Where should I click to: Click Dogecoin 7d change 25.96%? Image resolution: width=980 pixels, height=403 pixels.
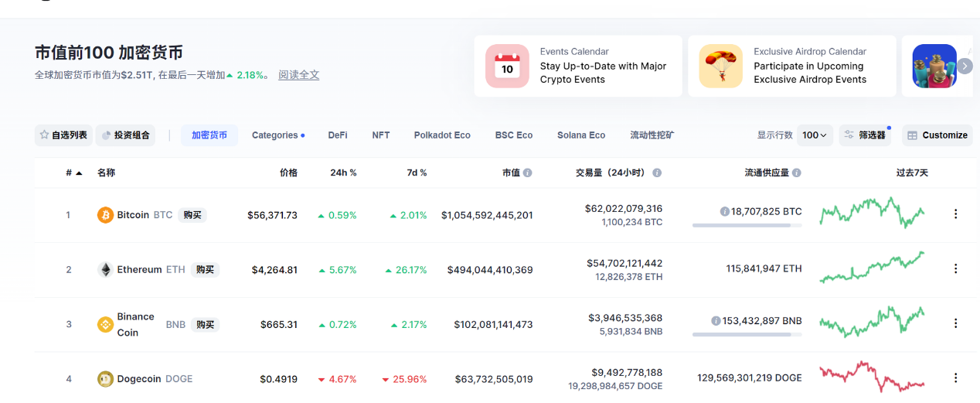(405, 379)
